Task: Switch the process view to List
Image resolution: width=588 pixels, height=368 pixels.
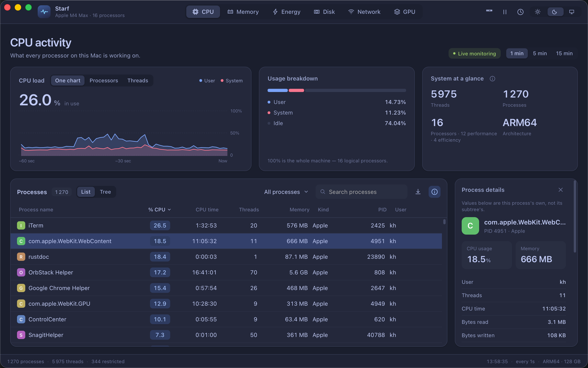Action: pos(86,192)
